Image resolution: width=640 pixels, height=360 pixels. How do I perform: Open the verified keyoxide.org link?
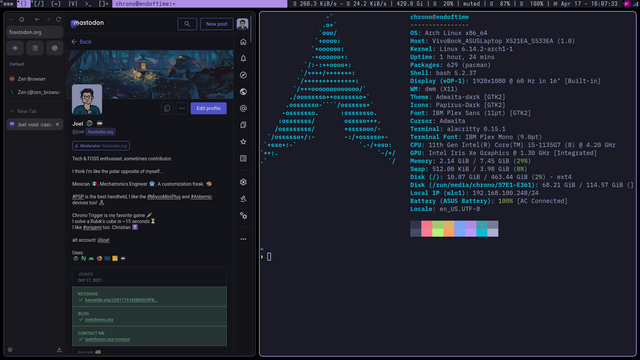121,300
